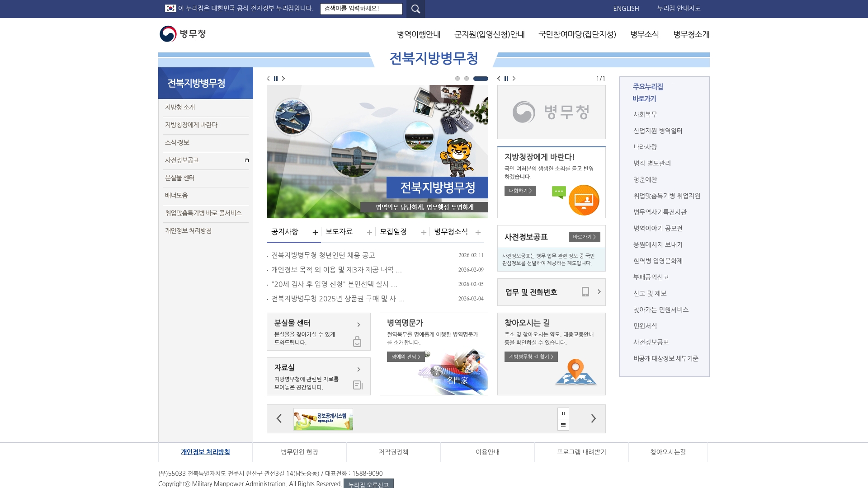
Task: Open the 분실물 센터 lock icon panel
Action: pos(357,342)
